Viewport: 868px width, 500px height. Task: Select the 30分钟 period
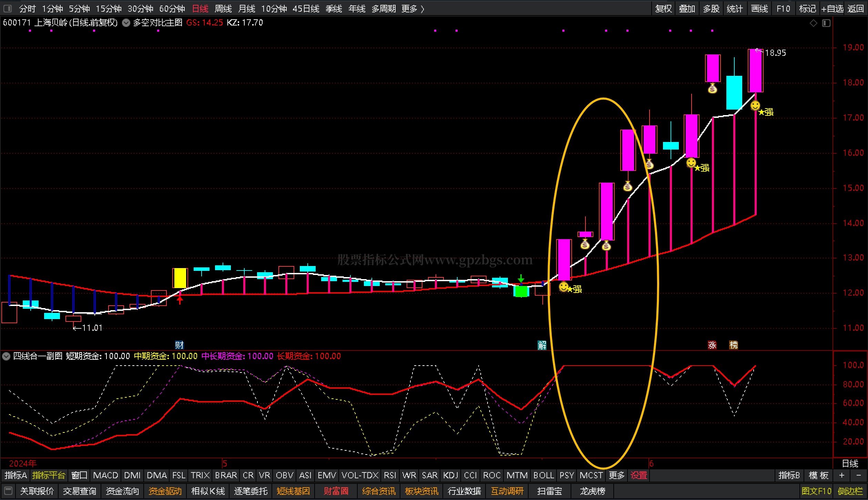coord(140,8)
